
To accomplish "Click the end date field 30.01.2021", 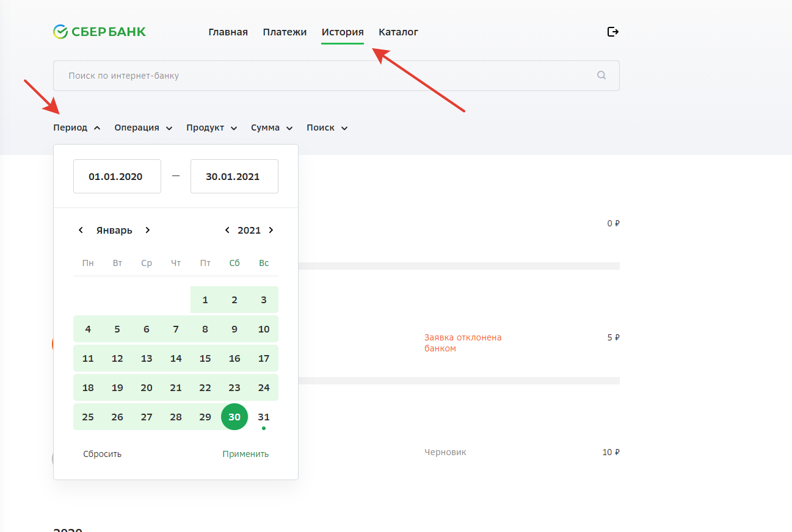I will coord(234,176).
